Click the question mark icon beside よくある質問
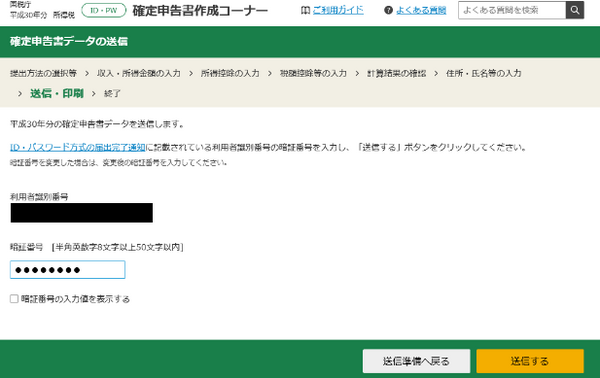The image size is (600, 378). [388, 10]
